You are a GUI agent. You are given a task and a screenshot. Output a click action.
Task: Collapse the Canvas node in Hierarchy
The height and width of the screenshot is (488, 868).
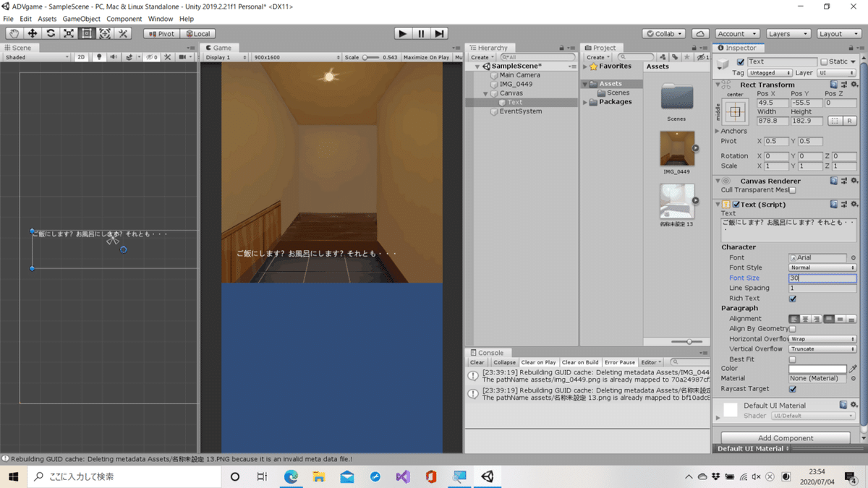tap(486, 93)
